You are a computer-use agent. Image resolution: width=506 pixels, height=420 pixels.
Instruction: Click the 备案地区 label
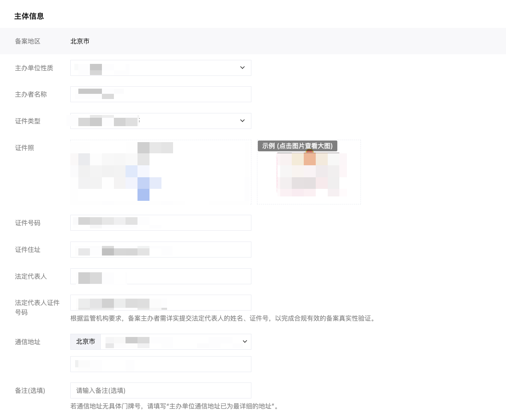28,41
